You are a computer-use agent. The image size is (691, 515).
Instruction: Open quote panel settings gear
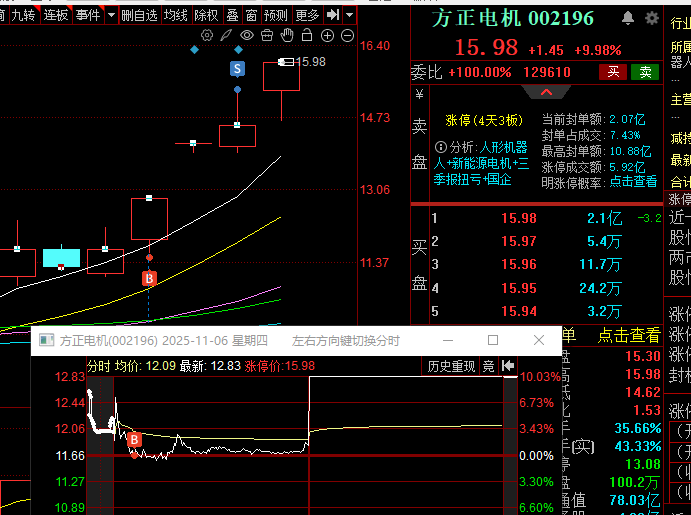[652, 18]
